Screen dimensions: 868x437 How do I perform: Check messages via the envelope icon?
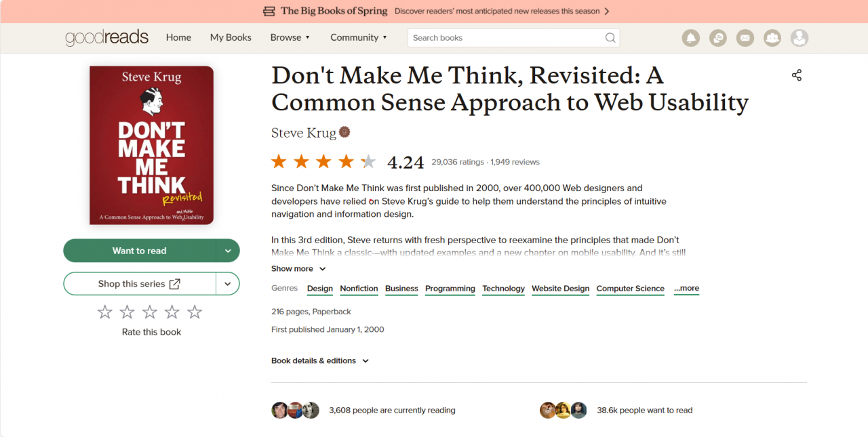click(x=745, y=38)
